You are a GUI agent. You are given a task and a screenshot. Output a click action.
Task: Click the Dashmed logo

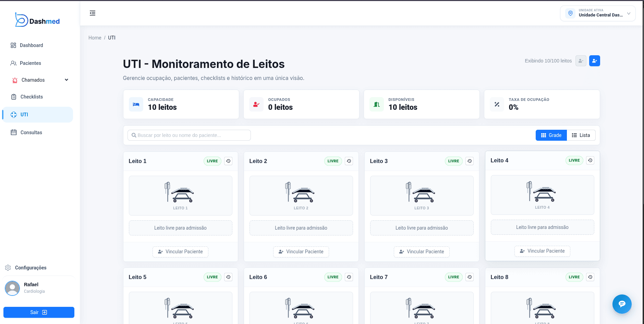tap(37, 20)
